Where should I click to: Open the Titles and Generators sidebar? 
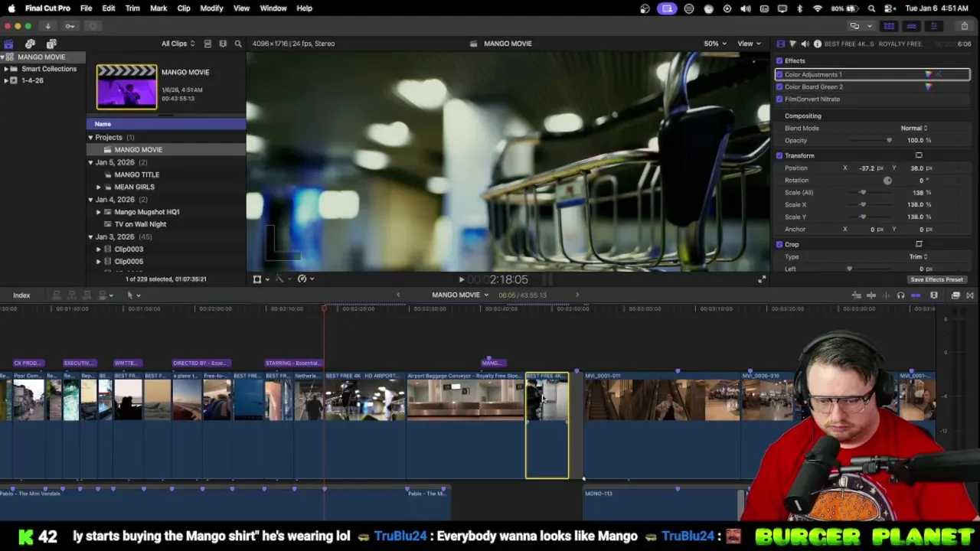click(x=51, y=44)
